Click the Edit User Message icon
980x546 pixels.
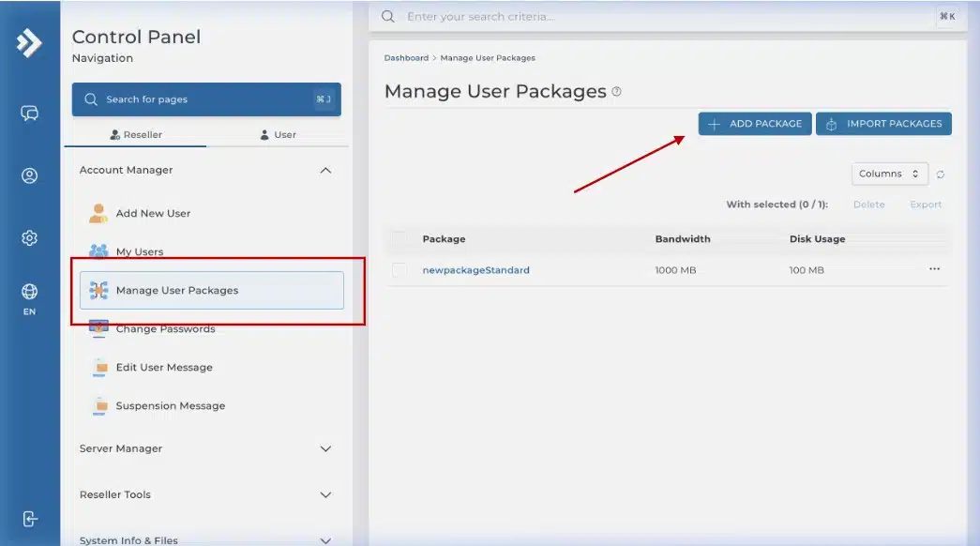[x=100, y=367]
